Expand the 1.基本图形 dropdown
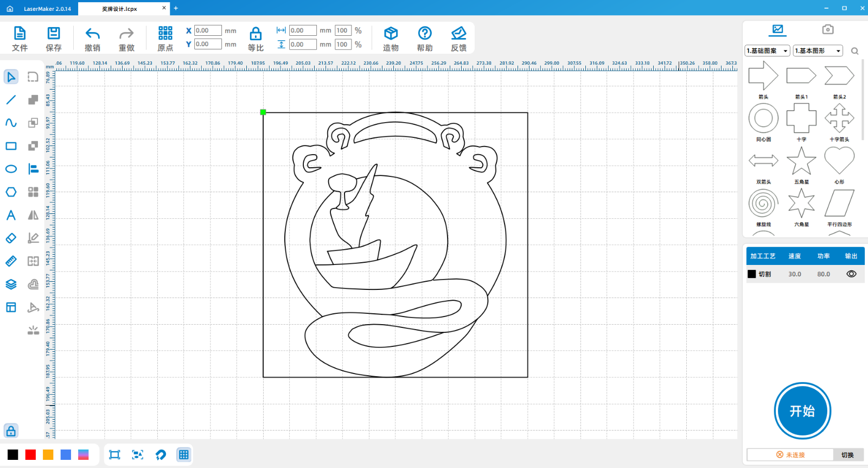Viewport: 868px width, 468px height. 818,51
